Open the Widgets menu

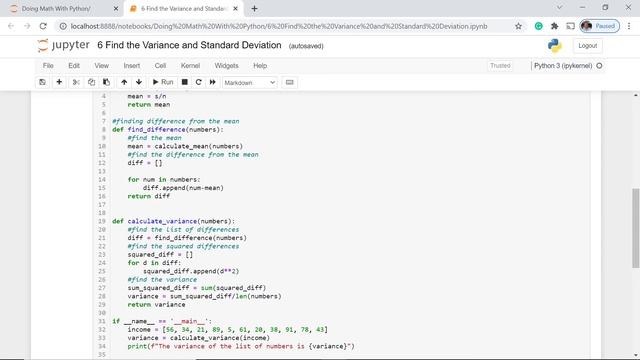point(226,66)
